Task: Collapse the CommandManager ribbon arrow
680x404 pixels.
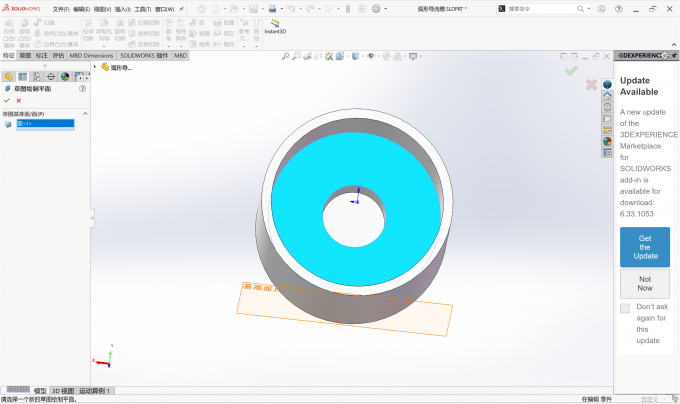Action: (x=673, y=45)
